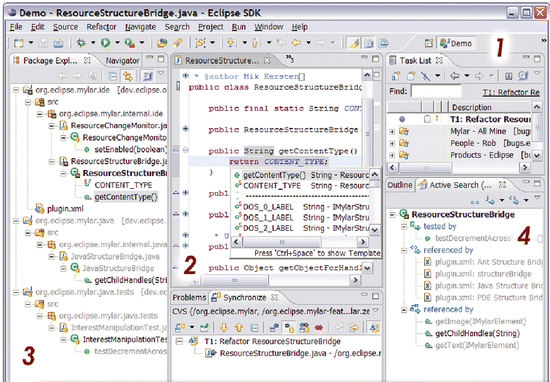Click the plugin.xml file icon in Package Explorer
The image size is (550, 382).
40,209
